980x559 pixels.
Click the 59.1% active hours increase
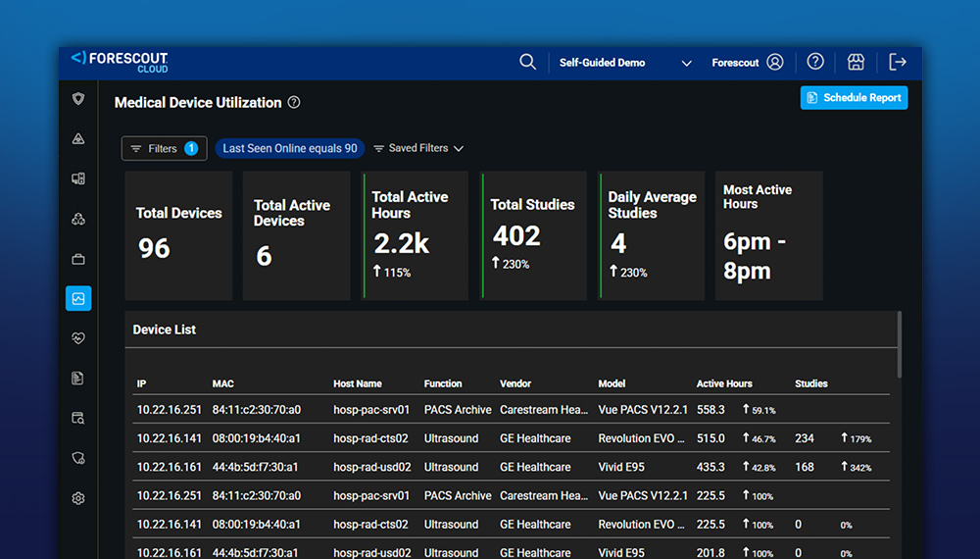[759, 410]
